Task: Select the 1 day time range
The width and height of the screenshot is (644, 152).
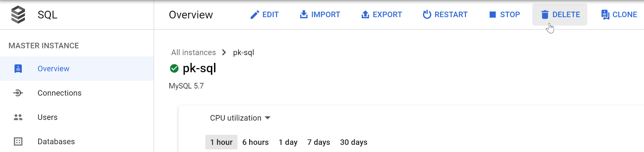Action: (288, 142)
